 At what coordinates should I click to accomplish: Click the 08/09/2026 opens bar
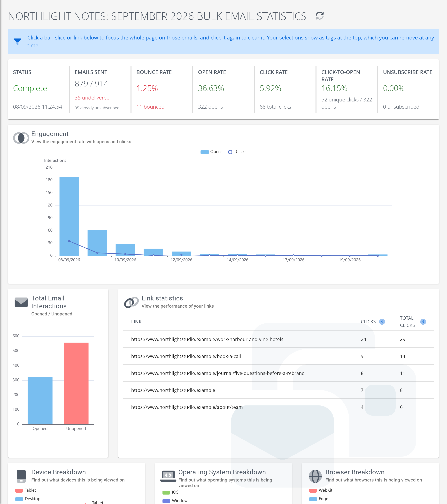[x=69, y=216]
